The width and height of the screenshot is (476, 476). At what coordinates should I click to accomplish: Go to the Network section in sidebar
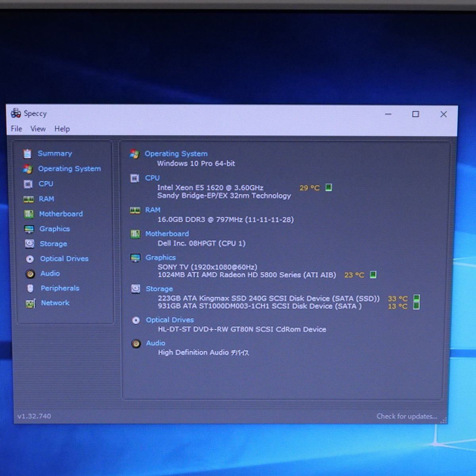coord(55,303)
